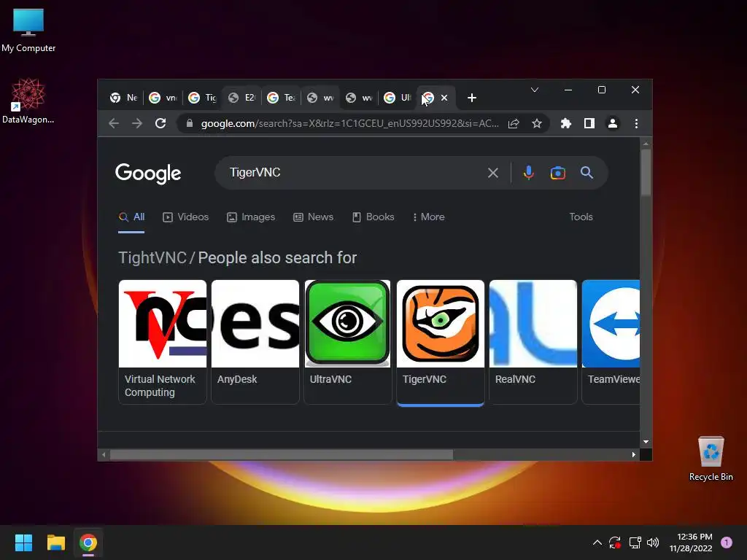Open File Explorer from the taskbar
Image resolution: width=747 pixels, height=560 pixels.
55,542
